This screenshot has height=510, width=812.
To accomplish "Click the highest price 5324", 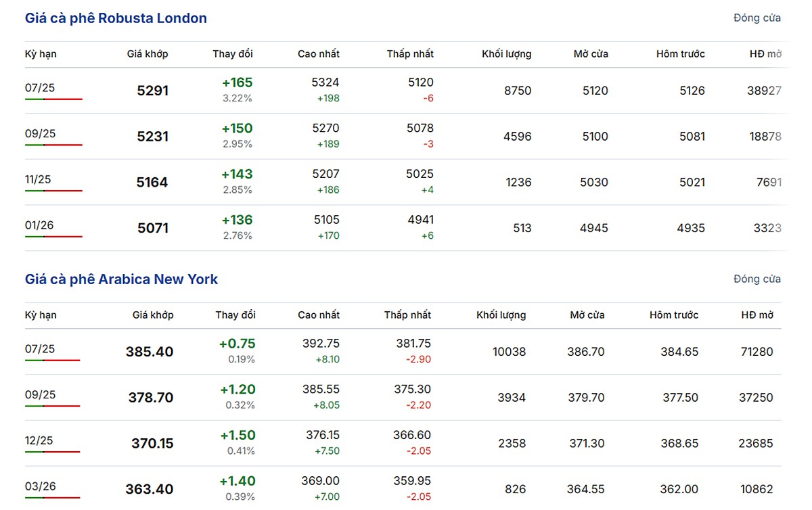I will (325, 83).
